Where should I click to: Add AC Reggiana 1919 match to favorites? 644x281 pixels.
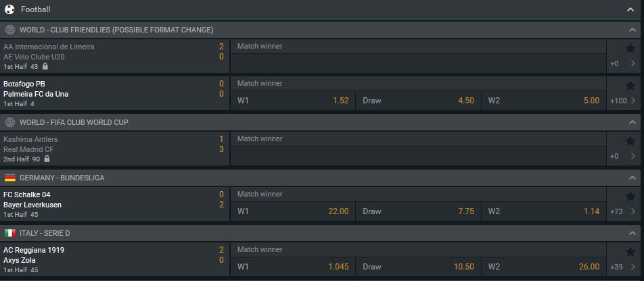(x=630, y=252)
